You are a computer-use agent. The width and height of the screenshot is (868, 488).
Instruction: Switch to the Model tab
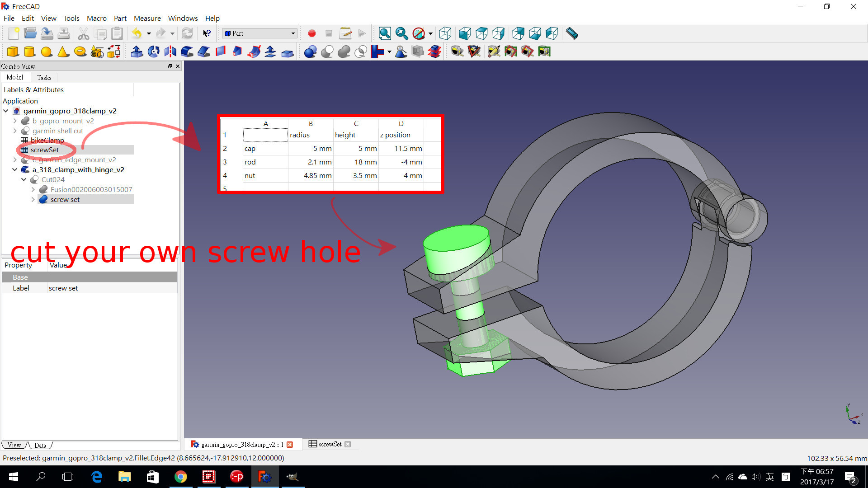pos(15,77)
